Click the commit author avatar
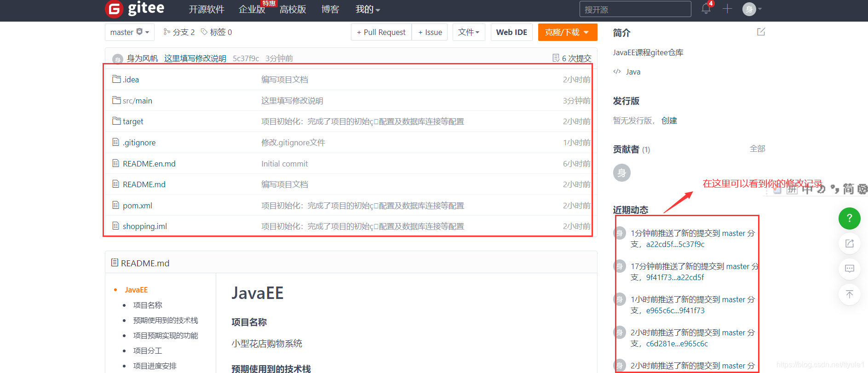 [118, 59]
